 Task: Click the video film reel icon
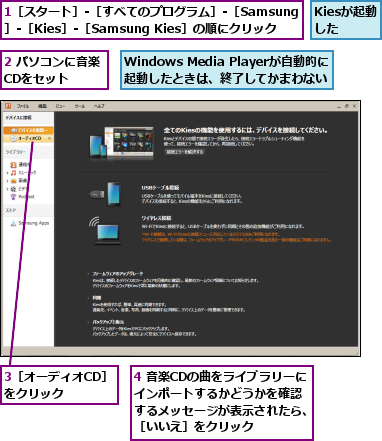click(13, 189)
